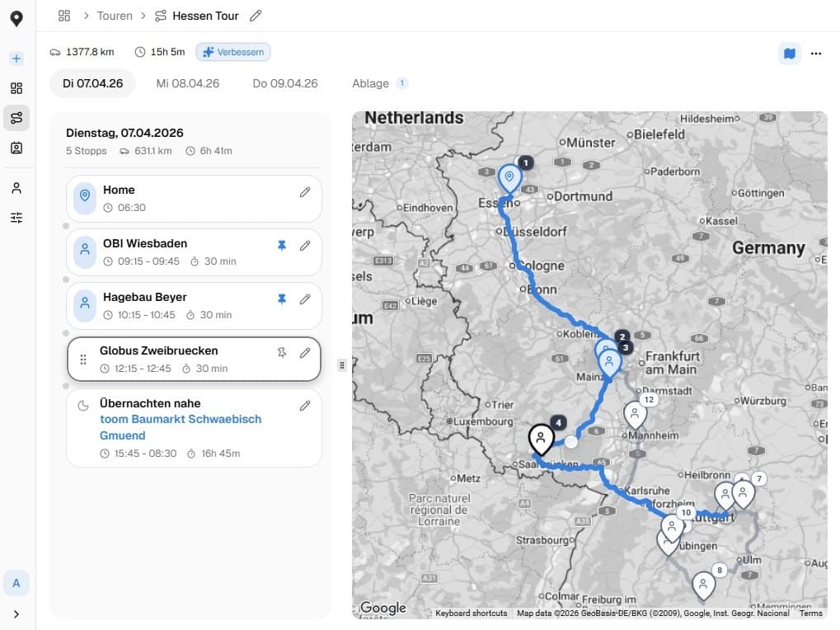Open the Ablage tab
840x630 pixels.
pos(379,83)
